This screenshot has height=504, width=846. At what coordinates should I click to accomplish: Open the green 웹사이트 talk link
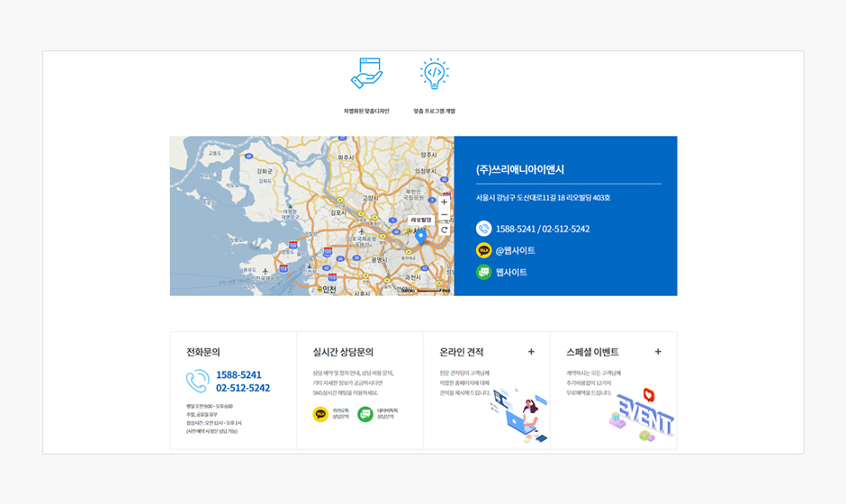click(x=511, y=272)
